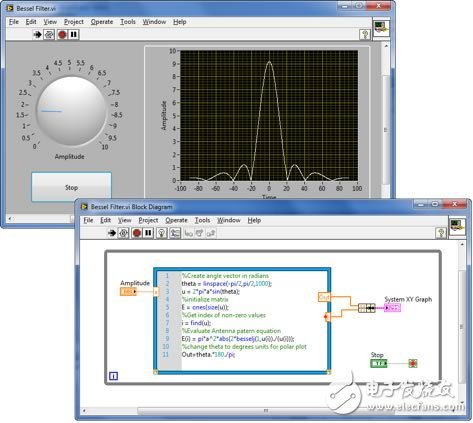Toggle Highlight Execution lightbulb
The width and height of the screenshot is (473, 423).
pos(162,233)
